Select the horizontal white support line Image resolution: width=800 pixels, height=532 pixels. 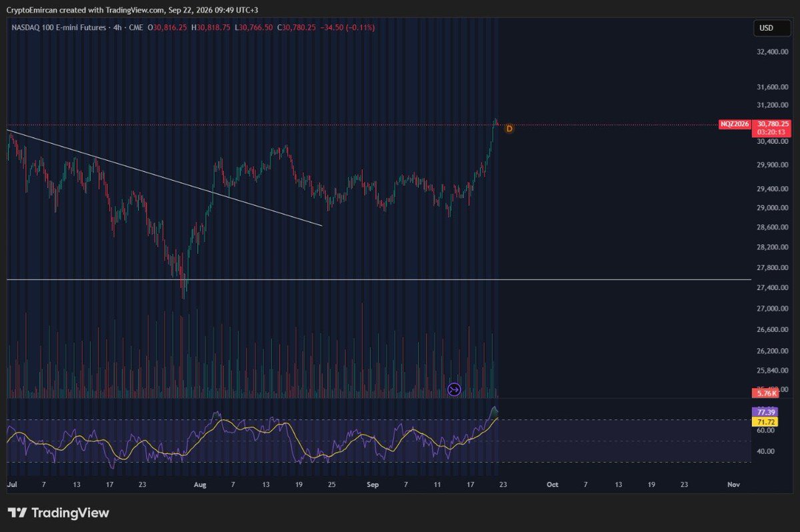tap(379, 279)
